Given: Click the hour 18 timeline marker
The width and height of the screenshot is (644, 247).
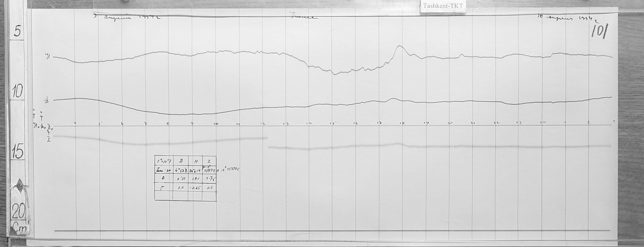Looking at the screenshot, I should click(x=402, y=123).
